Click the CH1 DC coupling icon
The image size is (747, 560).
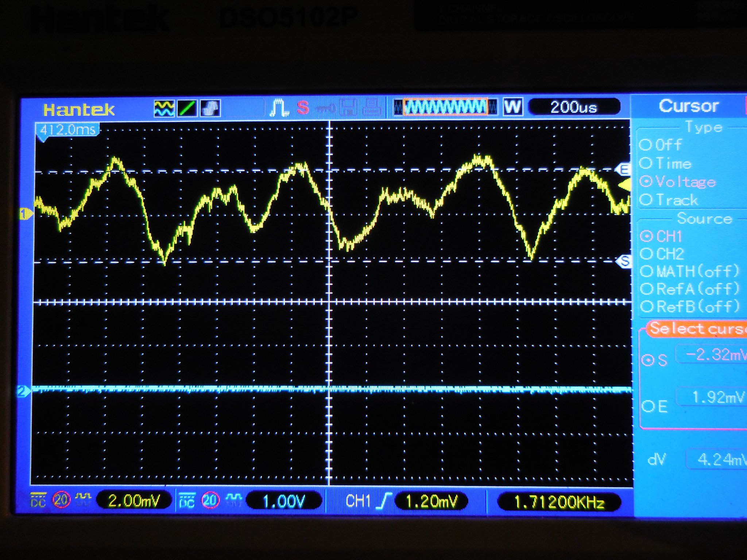[38, 500]
